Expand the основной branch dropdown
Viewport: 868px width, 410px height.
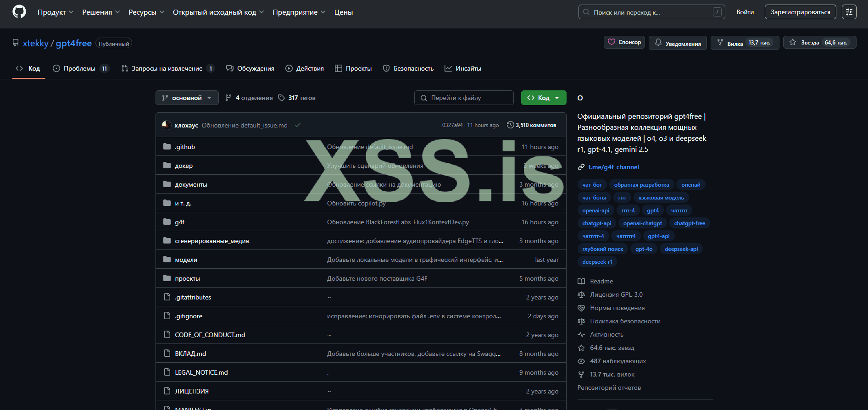click(187, 98)
